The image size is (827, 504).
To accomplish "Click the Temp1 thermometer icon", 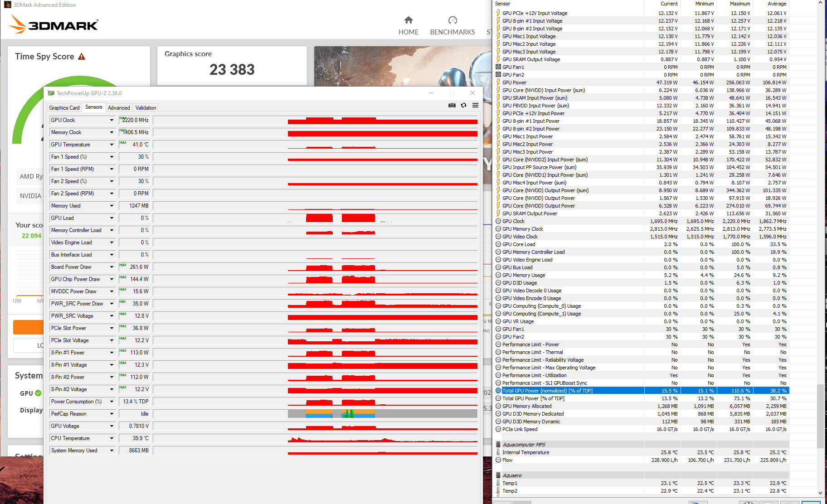I will [x=498, y=483].
